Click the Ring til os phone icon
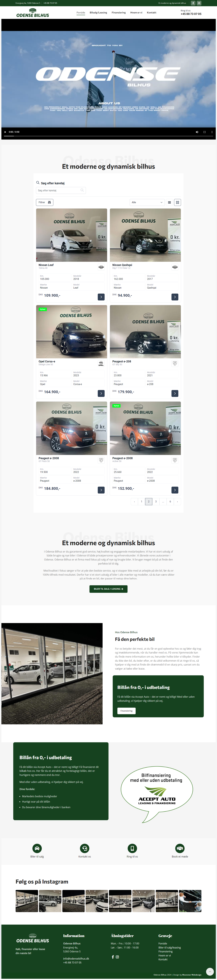 pyautogui.click(x=132, y=848)
